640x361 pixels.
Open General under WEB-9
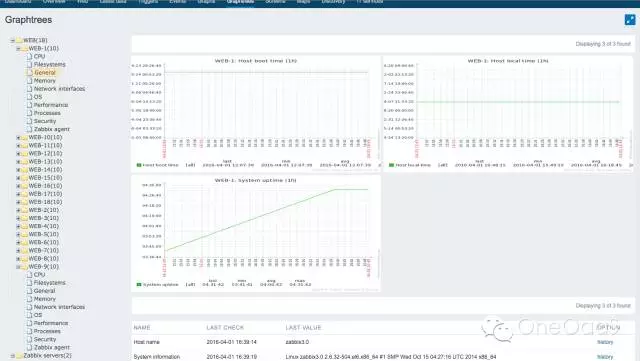click(44, 291)
